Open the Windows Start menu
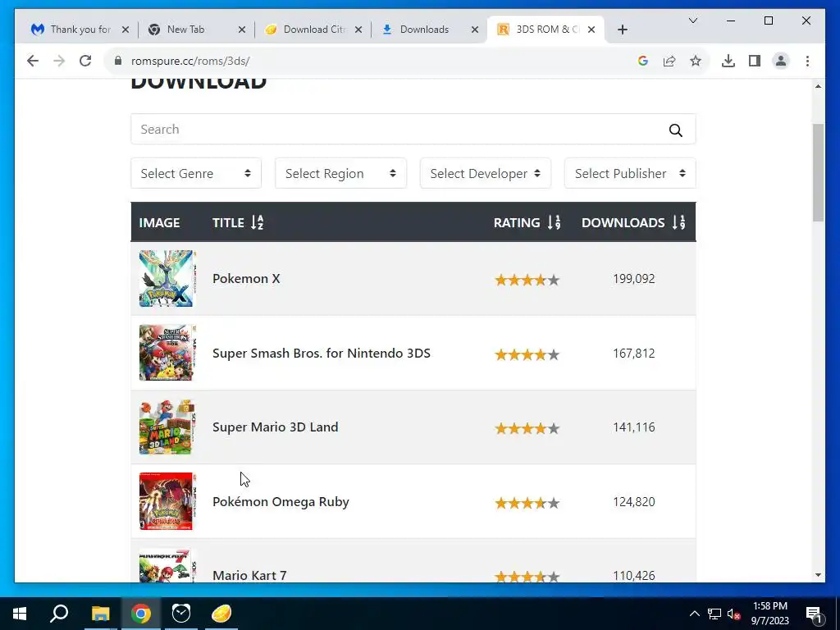Viewport: 840px width, 630px height. [20, 614]
